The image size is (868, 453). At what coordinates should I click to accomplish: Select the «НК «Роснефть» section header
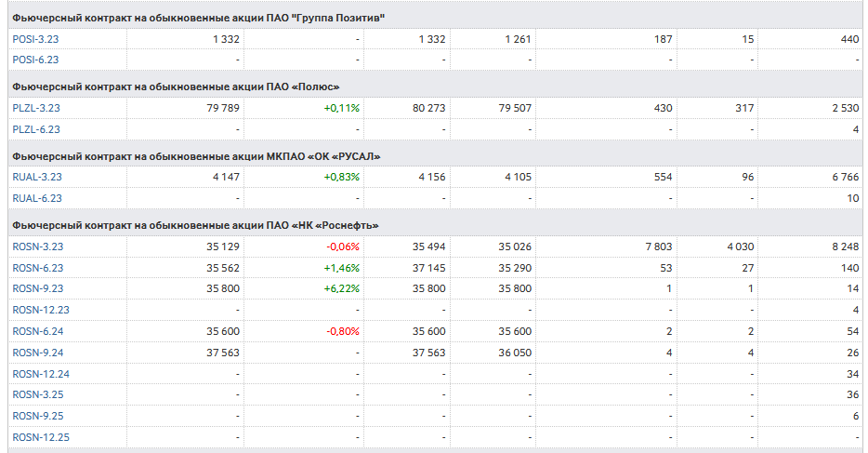(x=195, y=226)
